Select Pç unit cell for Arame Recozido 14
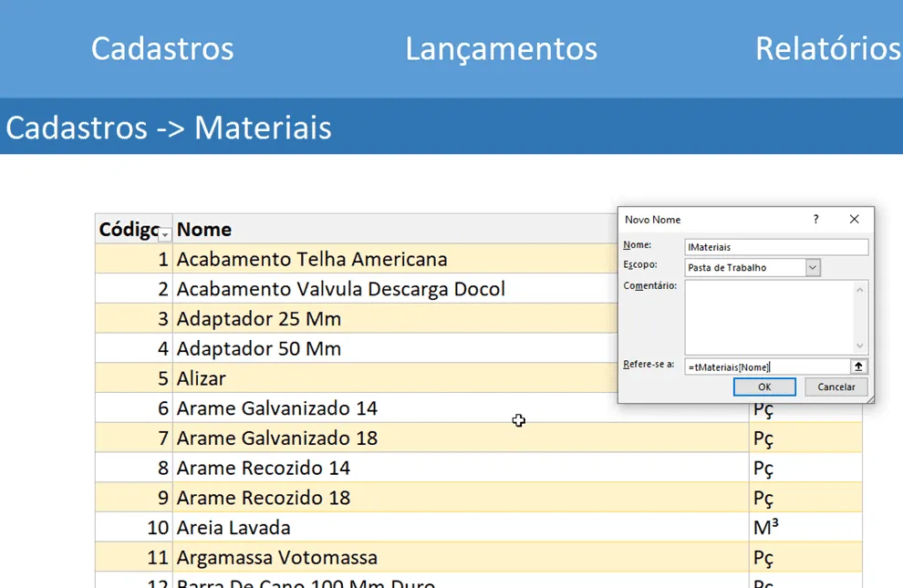Screen dimensions: 903x588 [805, 469]
